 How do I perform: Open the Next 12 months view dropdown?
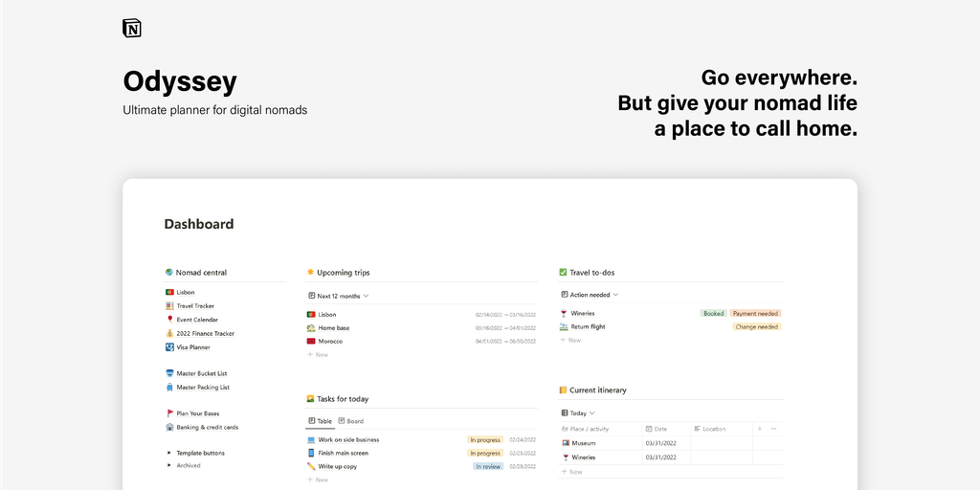[338, 296]
